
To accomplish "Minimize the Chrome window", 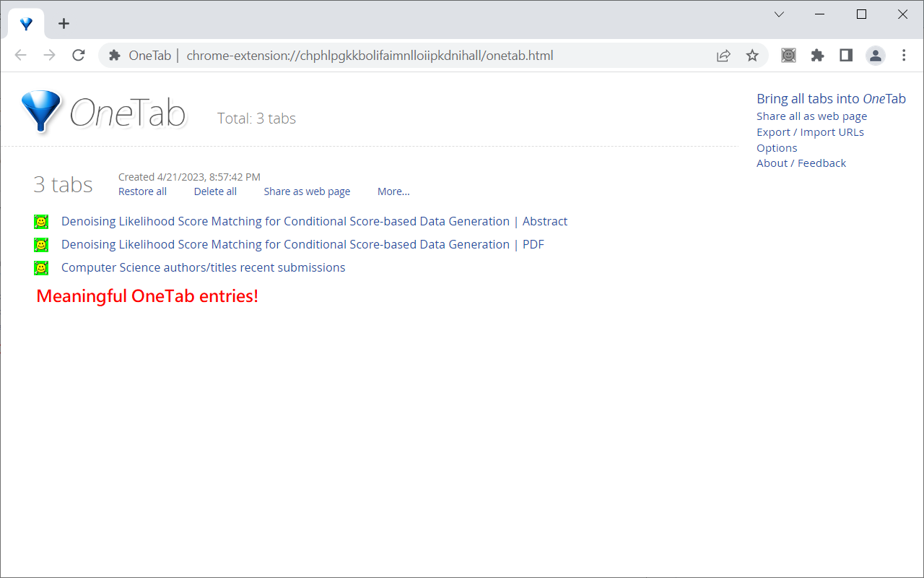I will (x=820, y=14).
